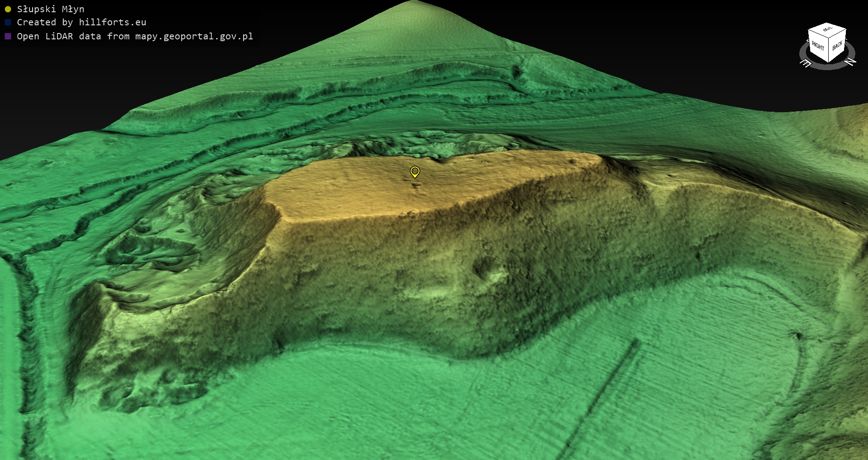Click the hillforts.eu text in the legend

112,22
